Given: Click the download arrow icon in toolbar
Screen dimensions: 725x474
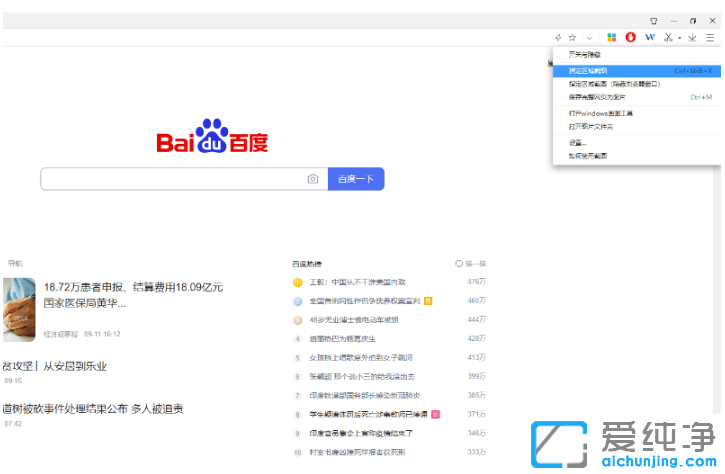Looking at the screenshot, I should 692,37.
